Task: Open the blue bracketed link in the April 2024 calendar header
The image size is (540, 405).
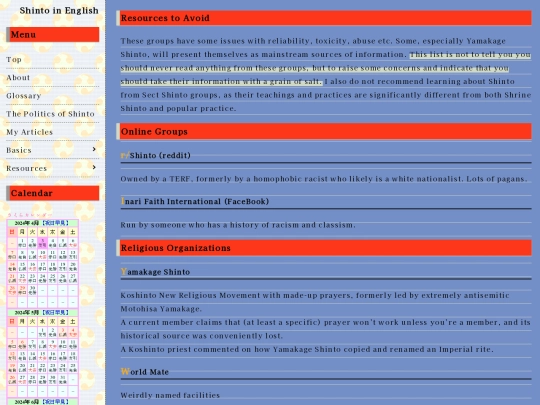Action: [x=55, y=223]
